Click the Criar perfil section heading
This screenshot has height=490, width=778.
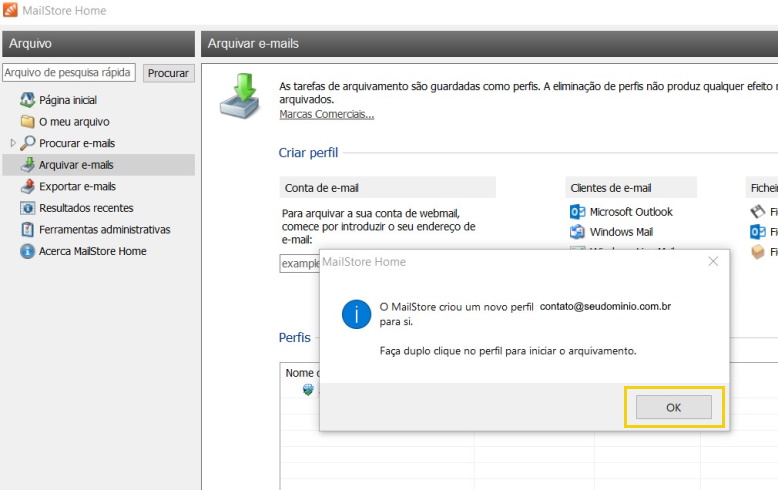(308, 153)
